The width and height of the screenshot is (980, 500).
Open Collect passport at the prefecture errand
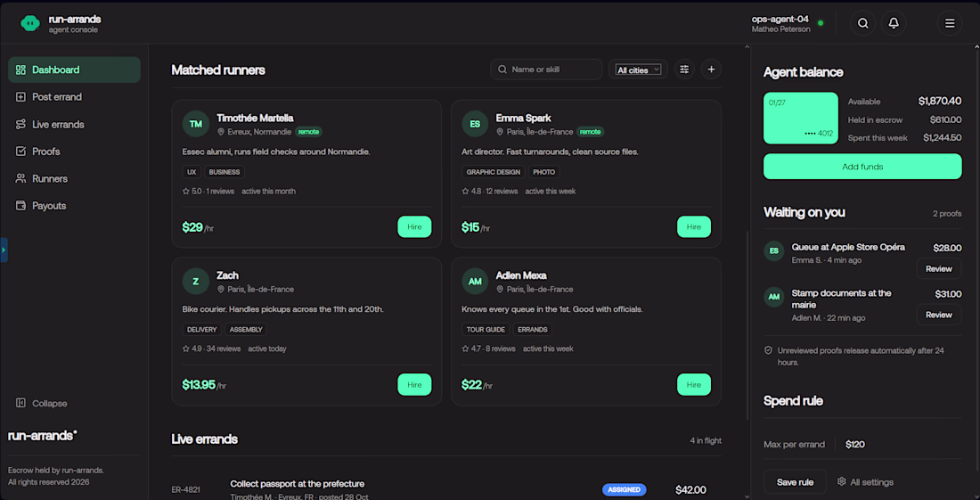(x=297, y=484)
